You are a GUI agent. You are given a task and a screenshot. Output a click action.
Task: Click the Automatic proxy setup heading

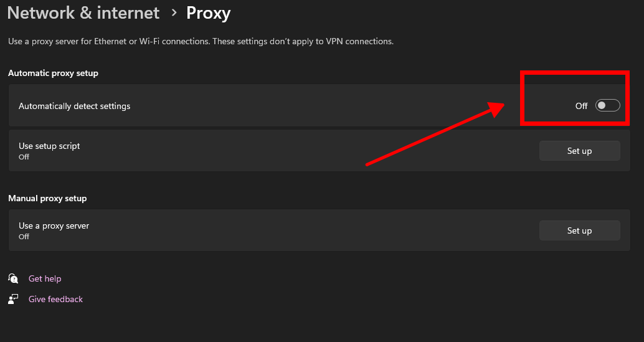53,73
